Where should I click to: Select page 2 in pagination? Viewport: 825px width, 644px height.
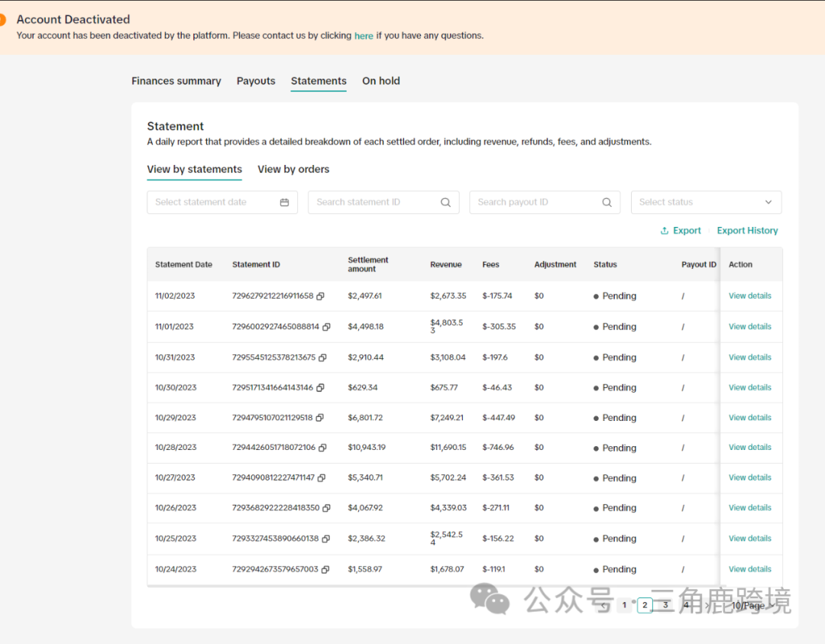pyautogui.click(x=645, y=605)
